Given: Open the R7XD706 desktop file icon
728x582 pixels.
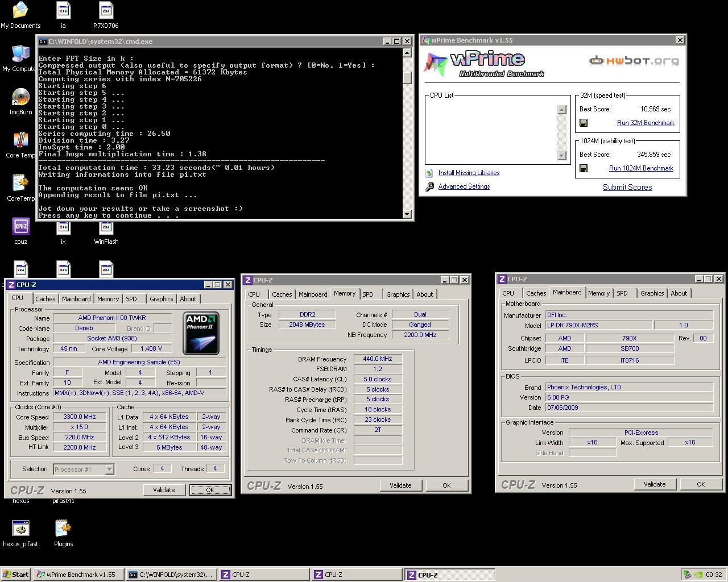Looking at the screenshot, I should [x=106, y=10].
